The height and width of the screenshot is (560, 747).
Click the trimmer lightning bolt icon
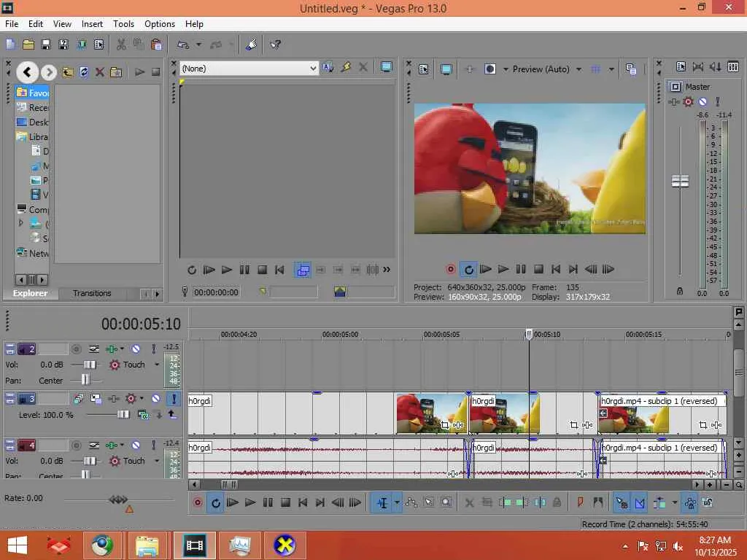(346, 68)
